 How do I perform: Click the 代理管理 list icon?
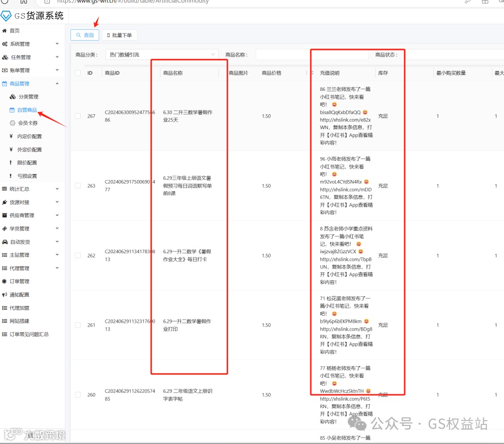pyautogui.click(x=5, y=268)
